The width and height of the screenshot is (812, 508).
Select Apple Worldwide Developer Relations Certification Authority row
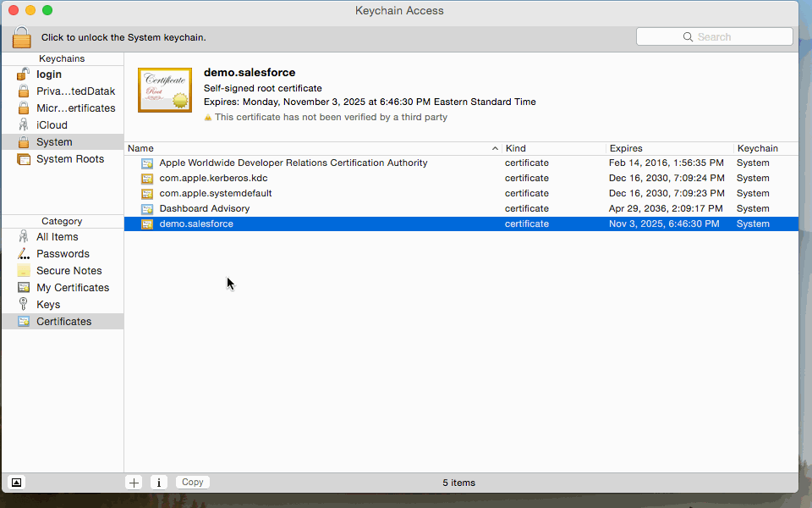[x=461, y=163]
